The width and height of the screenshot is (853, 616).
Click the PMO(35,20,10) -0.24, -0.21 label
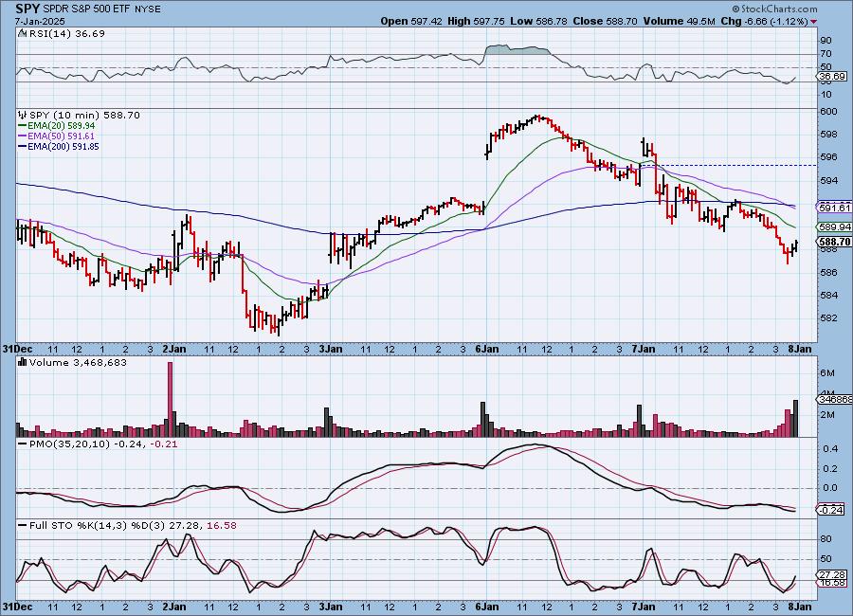click(102, 444)
